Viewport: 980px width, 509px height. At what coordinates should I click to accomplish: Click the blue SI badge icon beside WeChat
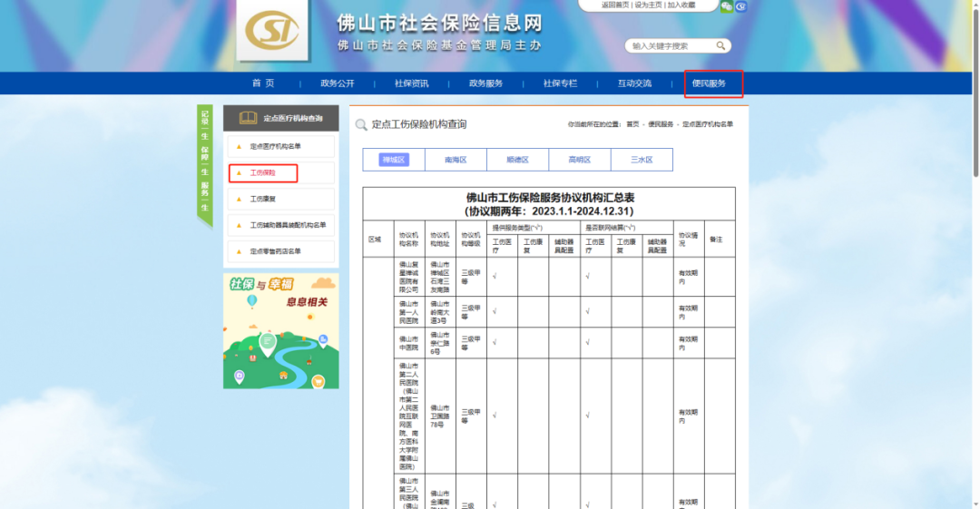click(x=741, y=6)
